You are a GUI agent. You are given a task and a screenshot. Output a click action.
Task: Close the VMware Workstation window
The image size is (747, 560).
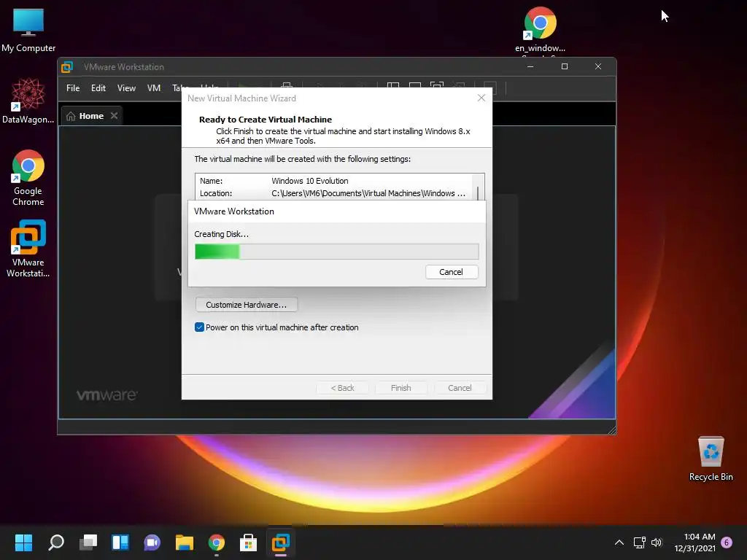point(598,66)
